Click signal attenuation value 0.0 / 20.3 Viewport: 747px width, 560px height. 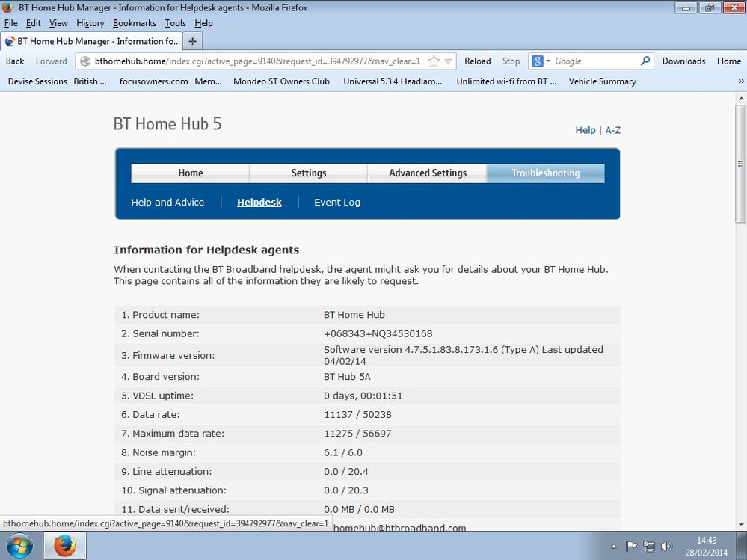click(x=346, y=491)
